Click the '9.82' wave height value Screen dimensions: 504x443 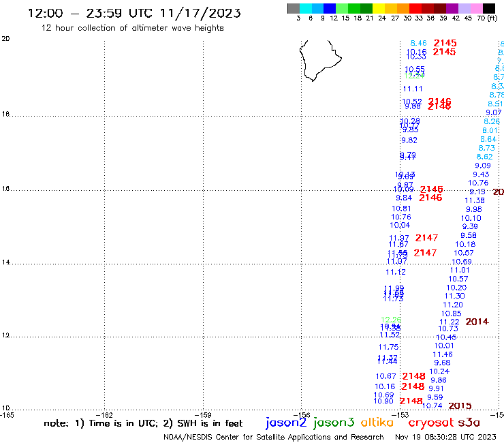409,140
